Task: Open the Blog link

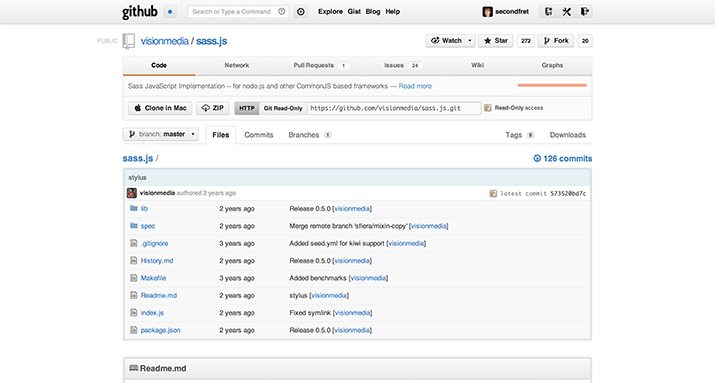Action: (x=373, y=12)
